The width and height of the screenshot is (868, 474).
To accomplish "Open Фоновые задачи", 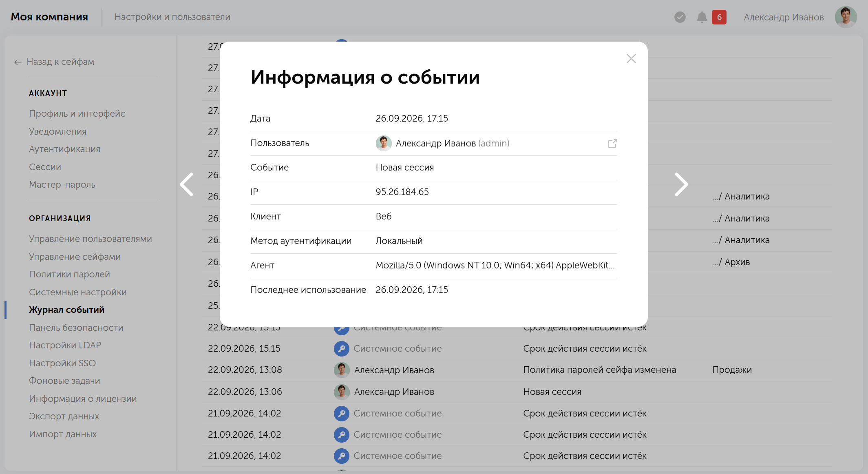I will (64, 381).
